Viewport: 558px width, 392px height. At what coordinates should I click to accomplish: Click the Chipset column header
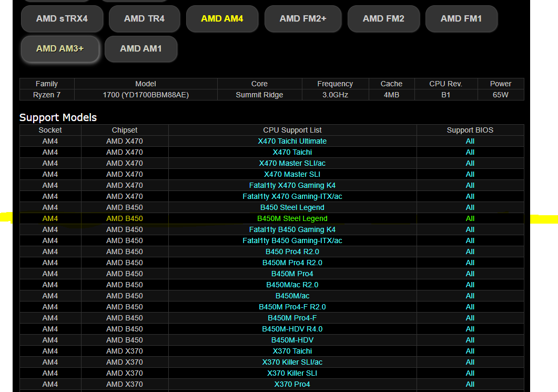pos(125,130)
